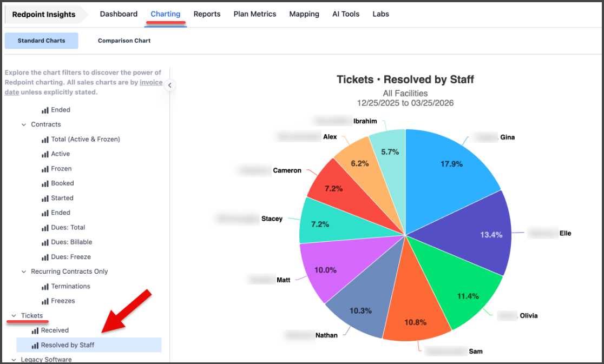Select the Comparison Chart button
The image size is (604, 364).
[124, 41]
